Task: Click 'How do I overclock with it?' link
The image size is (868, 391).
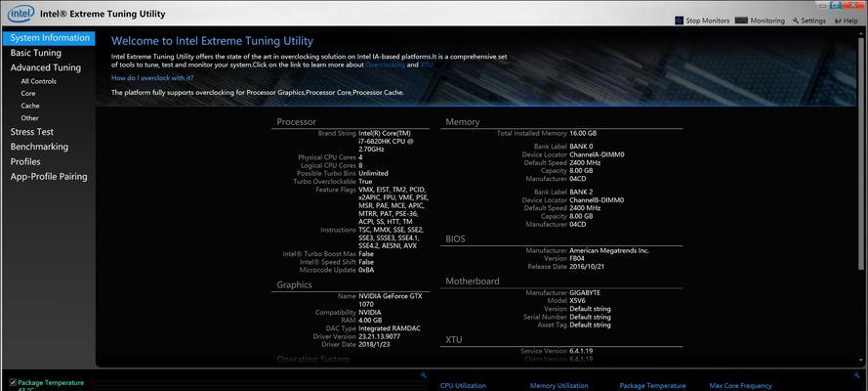Action: click(x=152, y=78)
